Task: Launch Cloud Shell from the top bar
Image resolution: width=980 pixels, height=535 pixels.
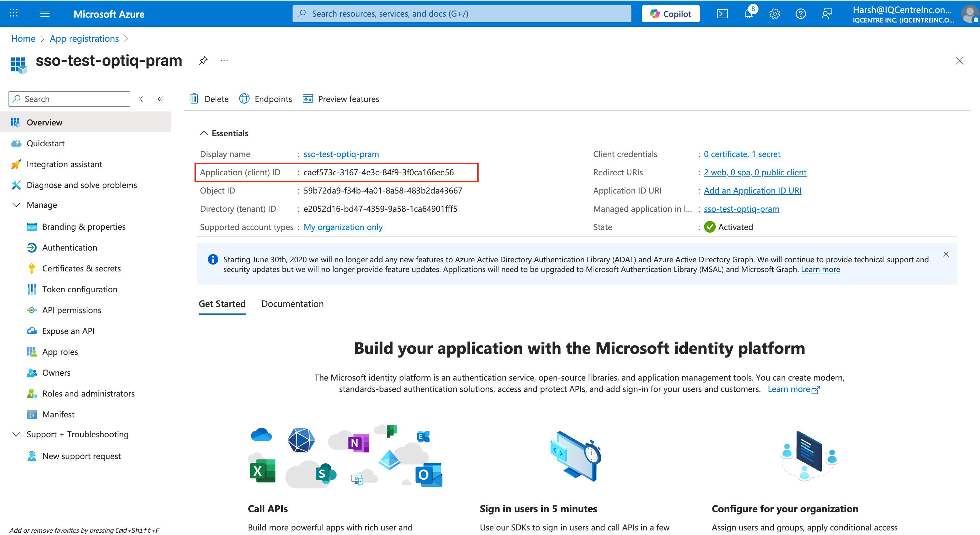Action: [x=722, y=14]
